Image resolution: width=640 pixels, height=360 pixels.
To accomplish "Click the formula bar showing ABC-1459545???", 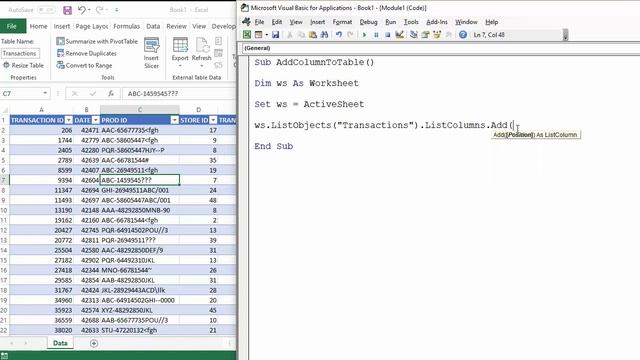I will (179, 93).
